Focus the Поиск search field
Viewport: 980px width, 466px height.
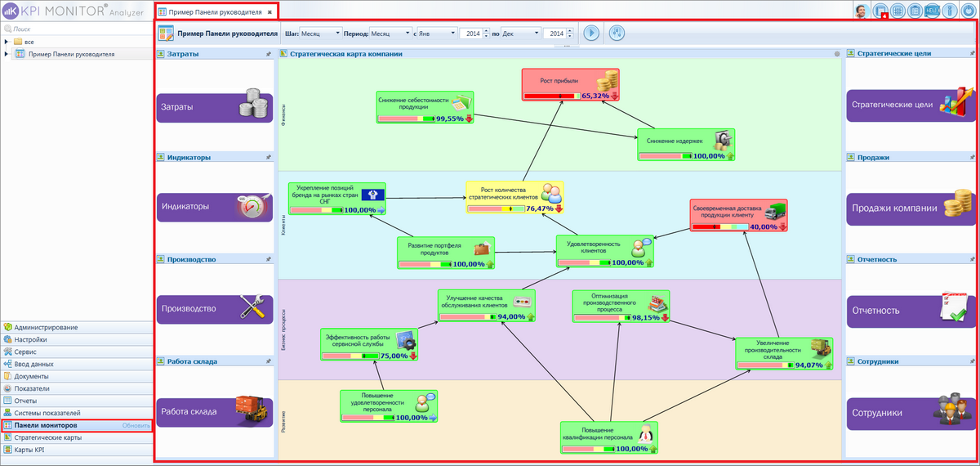coord(77,28)
